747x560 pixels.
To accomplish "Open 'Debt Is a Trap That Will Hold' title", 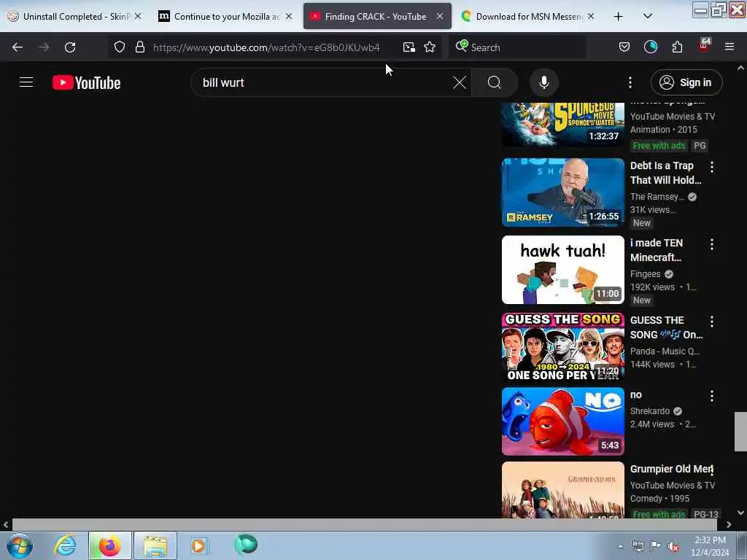I will 665,173.
